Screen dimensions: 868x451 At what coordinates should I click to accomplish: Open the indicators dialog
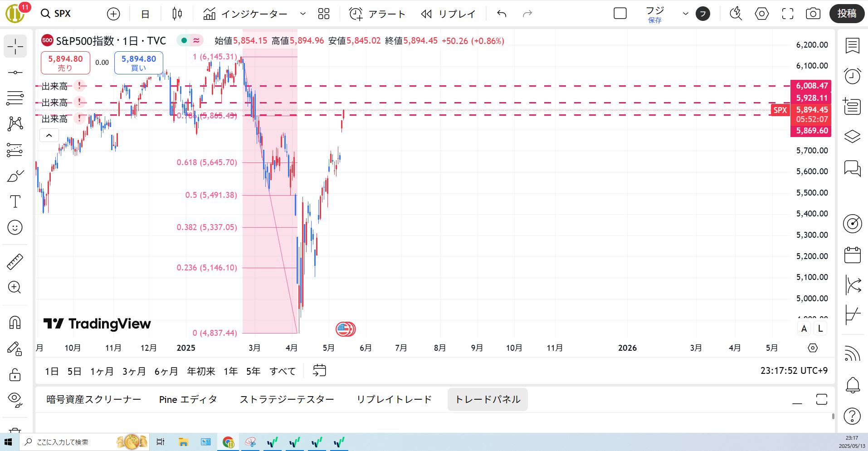pyautogui.click(x=245, y=14)
